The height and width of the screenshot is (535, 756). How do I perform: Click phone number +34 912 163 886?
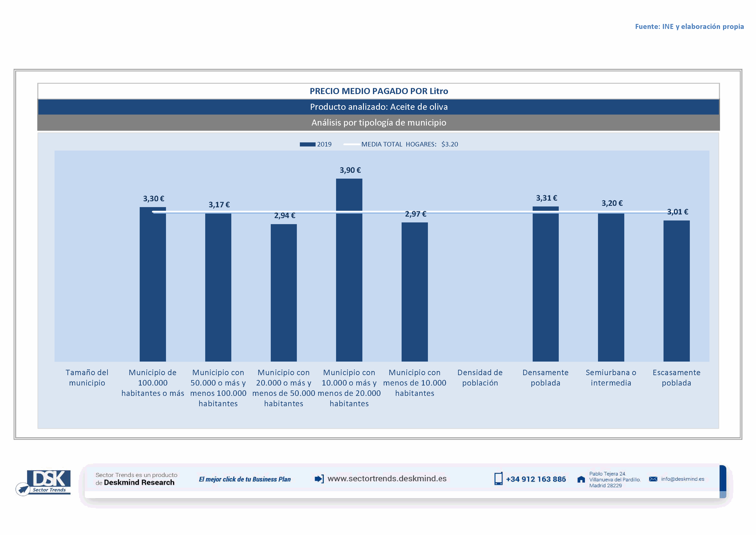[x=536, y=479]
